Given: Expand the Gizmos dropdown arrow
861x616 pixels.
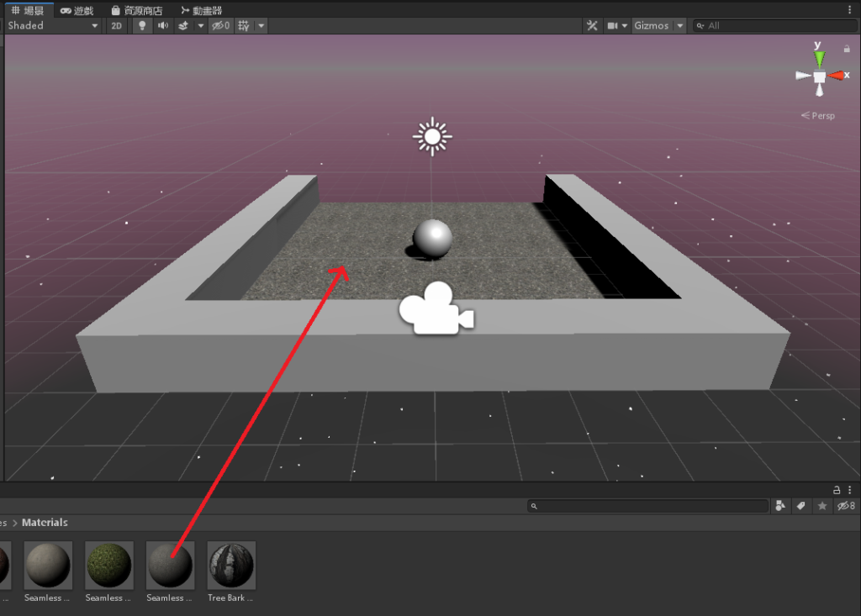Looking at the screenshot, I should [680, 26].
